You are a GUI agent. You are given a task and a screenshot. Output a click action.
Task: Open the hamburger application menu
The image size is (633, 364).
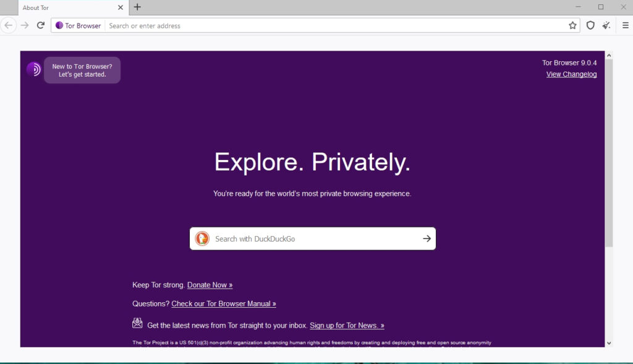click(x=626, y=25)
